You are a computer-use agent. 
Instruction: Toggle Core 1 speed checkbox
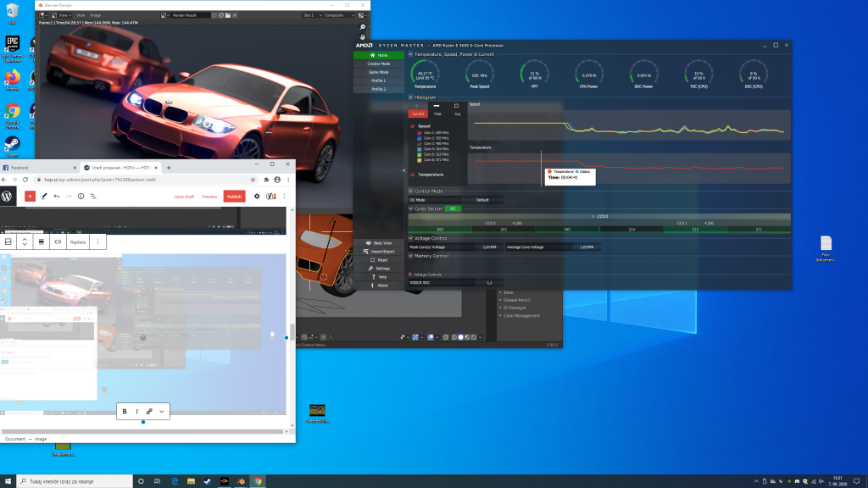pos(419,133)
